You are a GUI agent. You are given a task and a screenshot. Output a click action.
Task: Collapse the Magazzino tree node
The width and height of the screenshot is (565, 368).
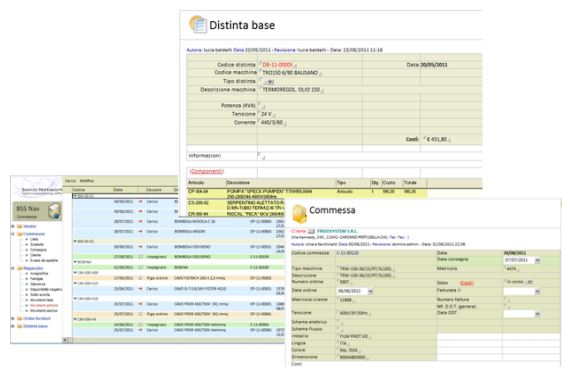(13, 268)
